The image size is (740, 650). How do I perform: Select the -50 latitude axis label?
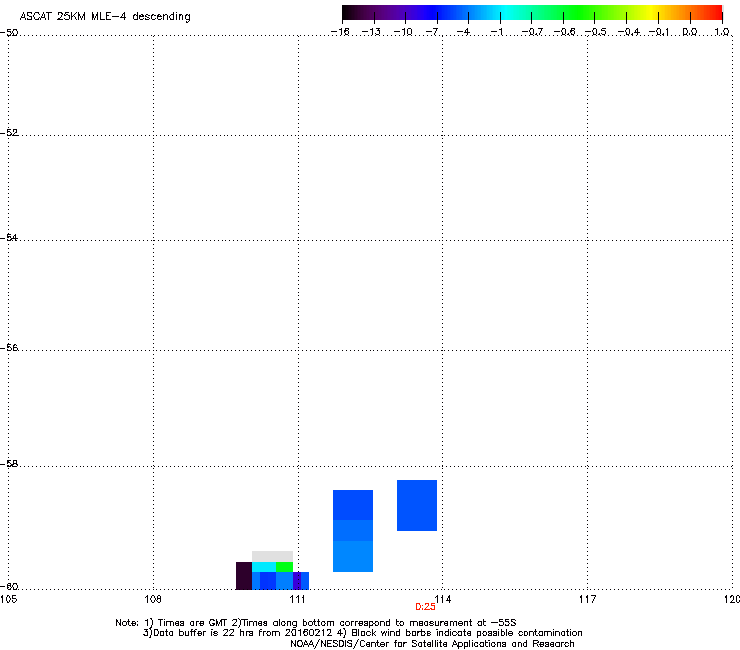tap(9, 33)
